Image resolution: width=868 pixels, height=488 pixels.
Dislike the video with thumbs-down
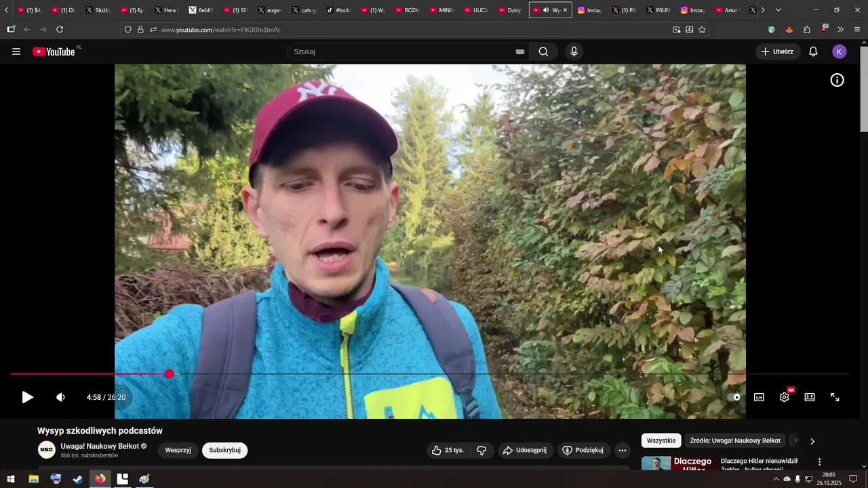(x=481, y=450)
